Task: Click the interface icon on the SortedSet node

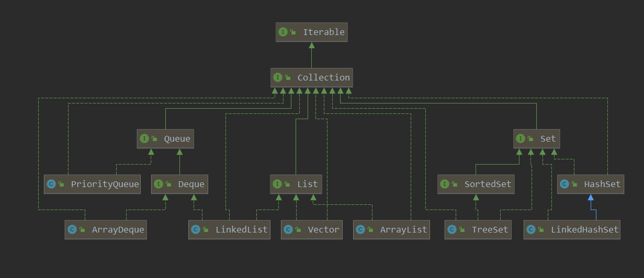Action: click(x=445, y=184)
